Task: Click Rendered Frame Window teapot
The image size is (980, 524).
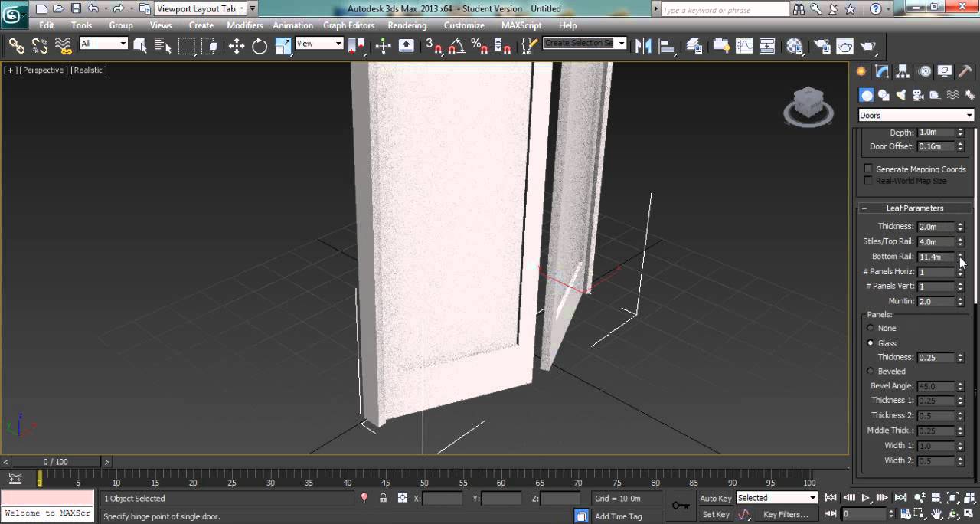Action: pos(844,46)
